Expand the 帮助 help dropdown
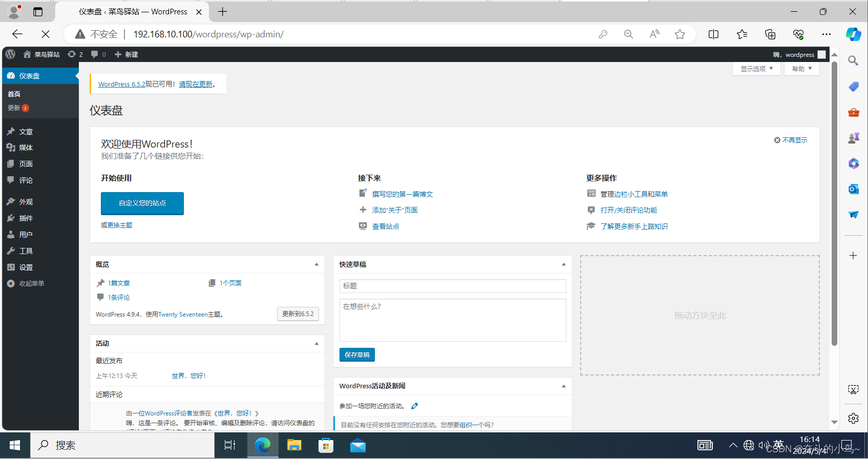 tap(801, 69)
